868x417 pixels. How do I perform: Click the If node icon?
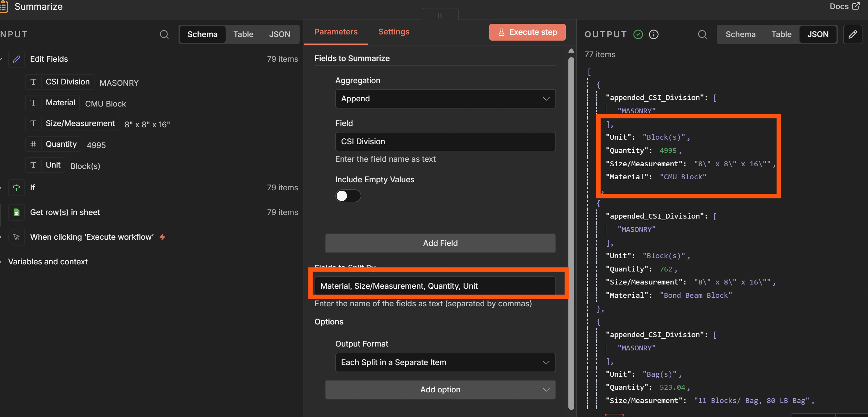coord(17,187)
